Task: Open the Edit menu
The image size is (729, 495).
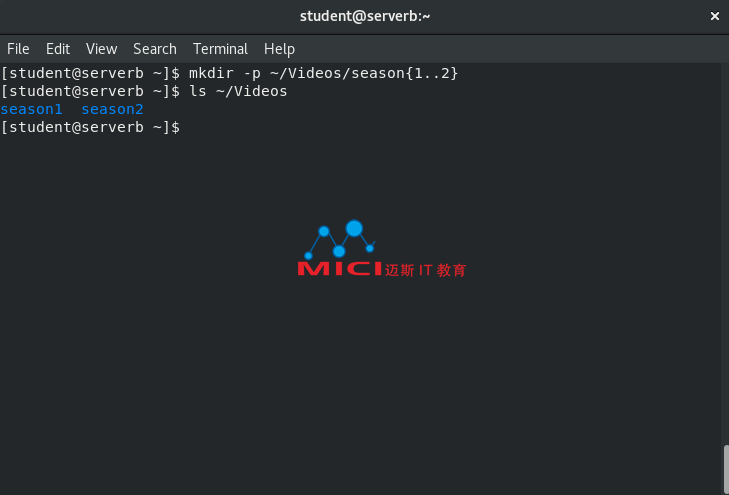Action: 58,49
